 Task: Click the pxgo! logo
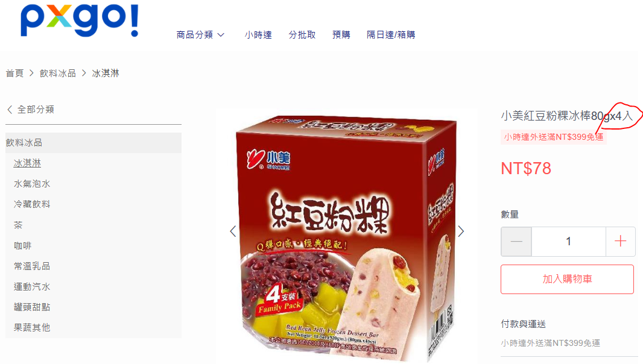pyautogui.click(x=80, y=20)
